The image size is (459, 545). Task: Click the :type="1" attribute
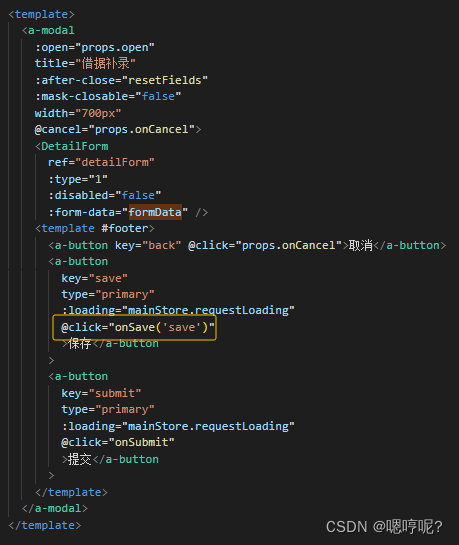point(78,179)
